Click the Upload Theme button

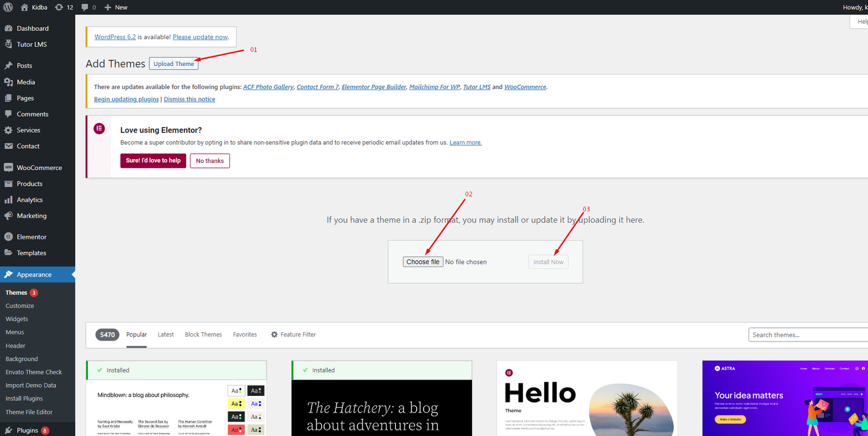point(174,64)
